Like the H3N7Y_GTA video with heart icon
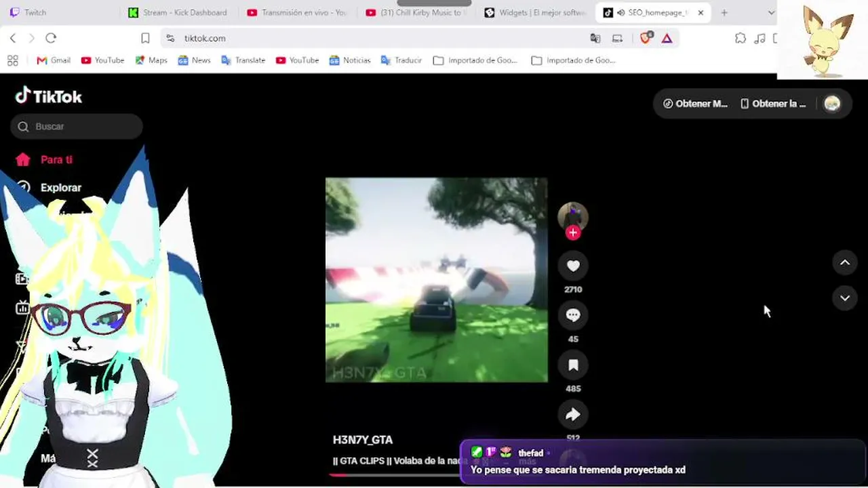The height and width of the screenshot is (488, 868). click(573, 266)
